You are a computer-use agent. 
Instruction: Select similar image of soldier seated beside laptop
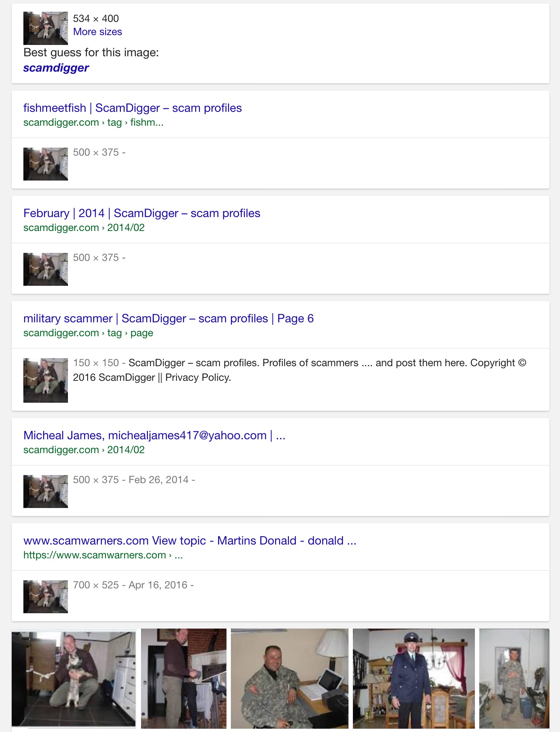point(289,678)
